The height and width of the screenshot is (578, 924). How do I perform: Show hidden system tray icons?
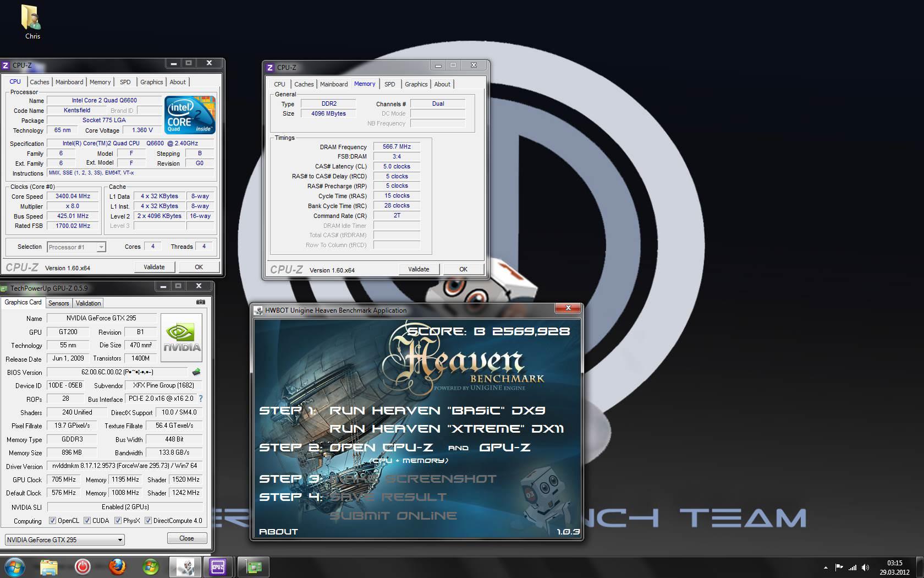[x=826, y=567]
